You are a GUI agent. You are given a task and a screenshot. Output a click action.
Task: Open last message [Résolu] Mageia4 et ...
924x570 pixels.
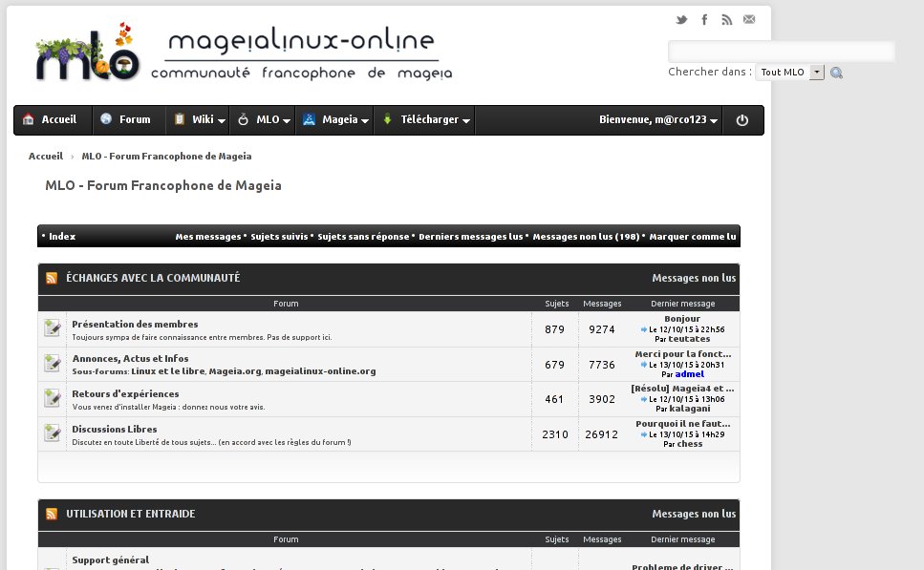682,389
